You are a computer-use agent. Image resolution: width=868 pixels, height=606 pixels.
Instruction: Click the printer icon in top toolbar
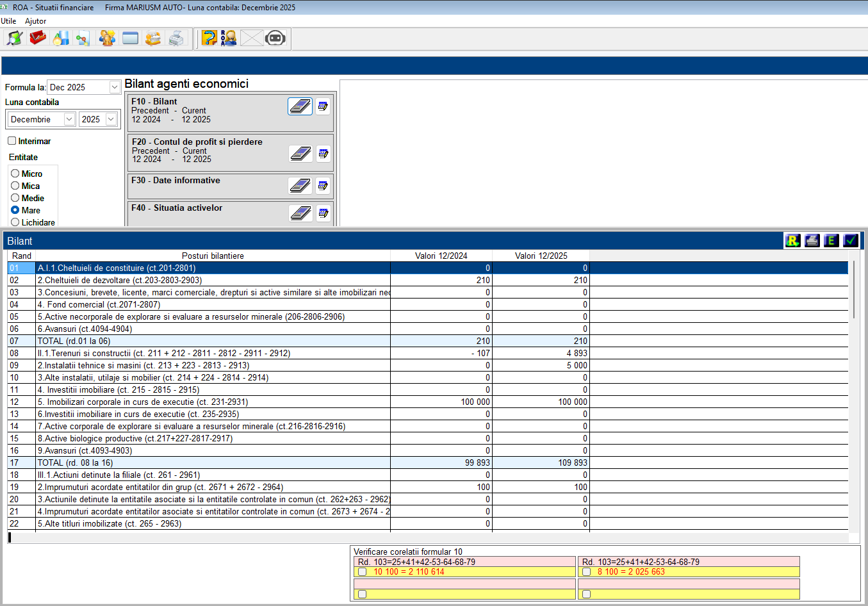(176, 38)
